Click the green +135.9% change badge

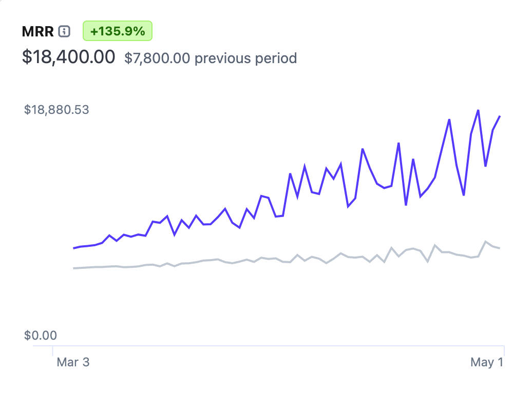(118, 31)
